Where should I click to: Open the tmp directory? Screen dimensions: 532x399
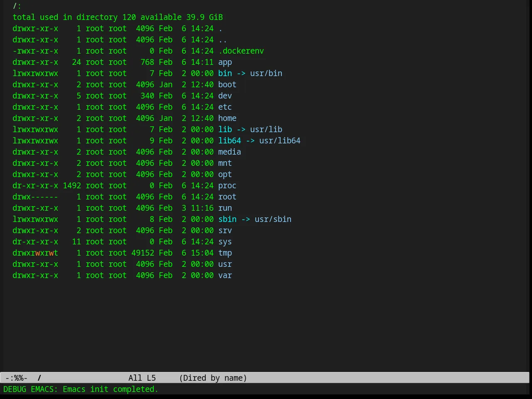pos(225,253)
